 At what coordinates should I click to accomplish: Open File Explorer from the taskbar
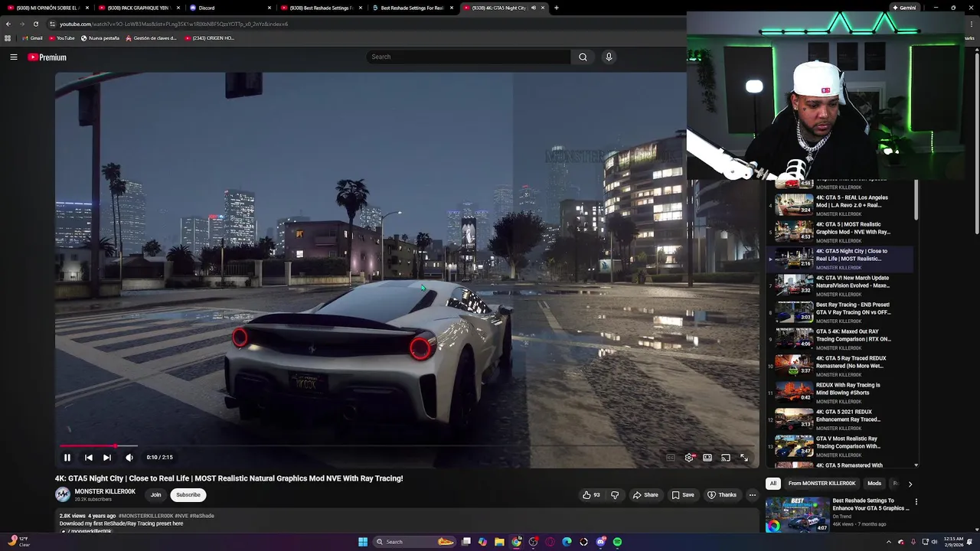tap(499, 542)
